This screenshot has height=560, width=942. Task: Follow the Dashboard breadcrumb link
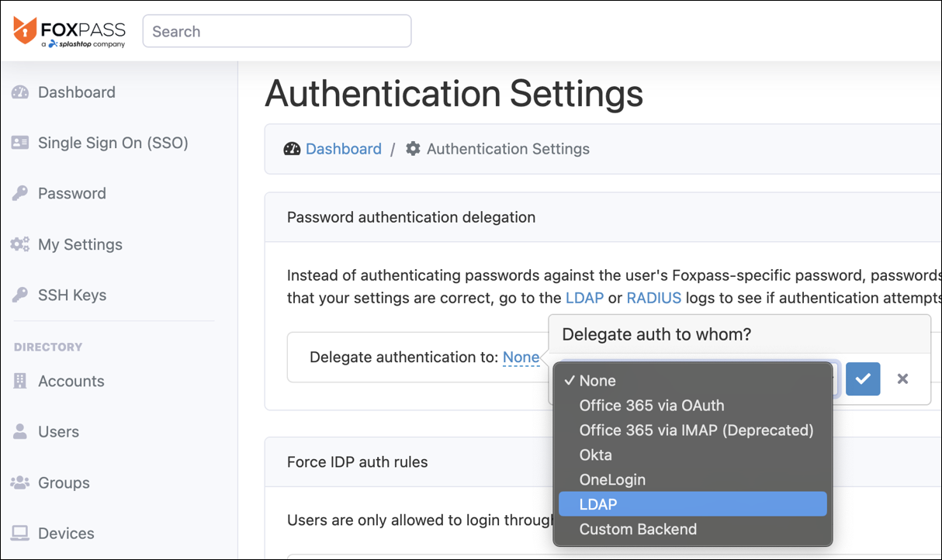pyautogui.click(x=344, y=149)
